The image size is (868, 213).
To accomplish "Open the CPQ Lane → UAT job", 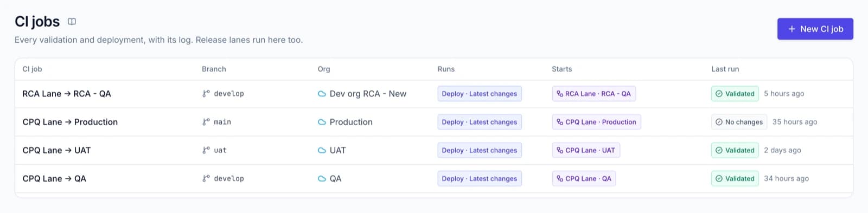I will [56, 150].
